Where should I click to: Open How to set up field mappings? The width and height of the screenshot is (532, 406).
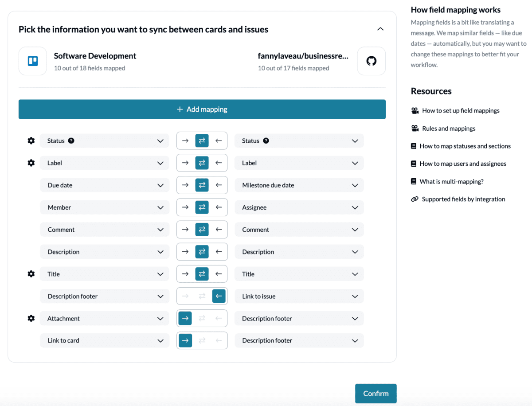(460, 111)
